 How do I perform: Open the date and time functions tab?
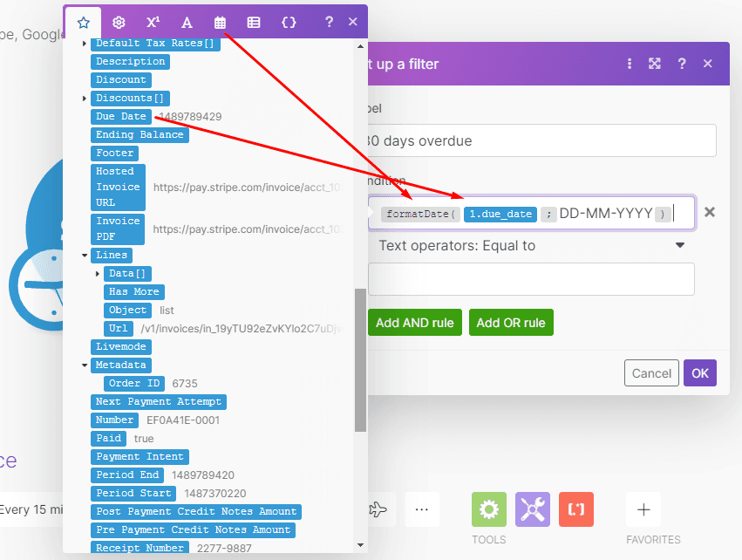point(220,22)
